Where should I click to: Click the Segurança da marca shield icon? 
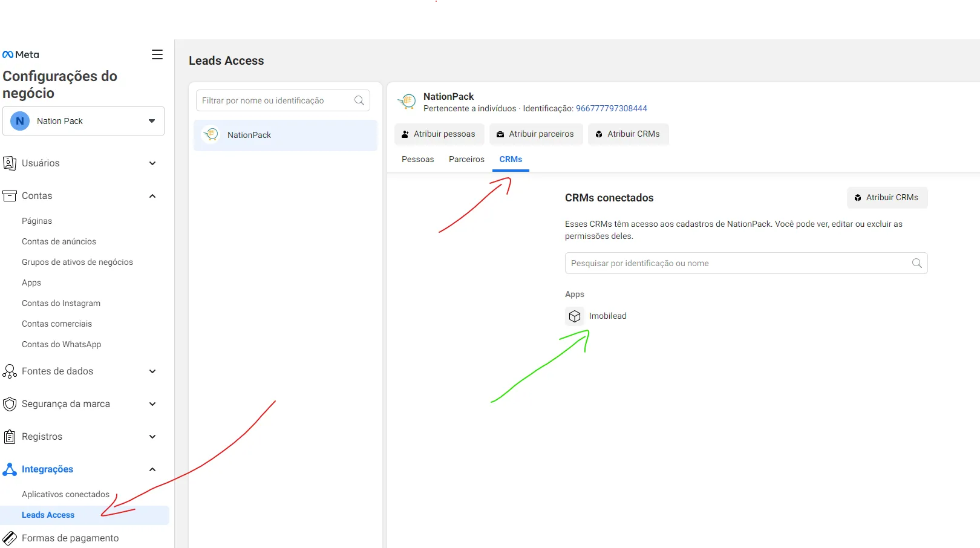10,404
